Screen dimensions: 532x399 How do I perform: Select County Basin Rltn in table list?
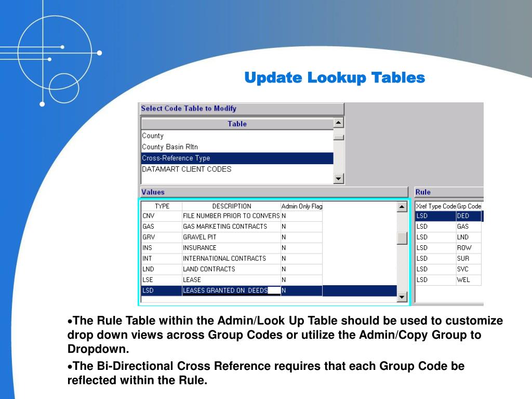(237, 147)
